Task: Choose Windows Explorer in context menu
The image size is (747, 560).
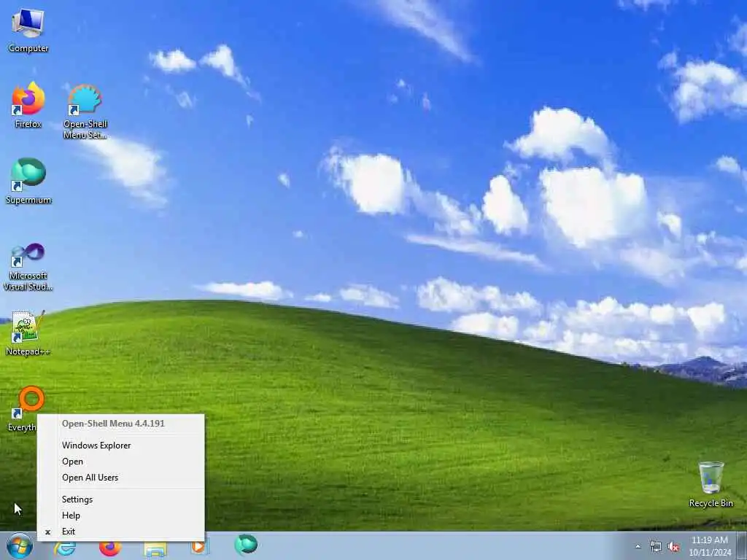Action: (121, 446)
